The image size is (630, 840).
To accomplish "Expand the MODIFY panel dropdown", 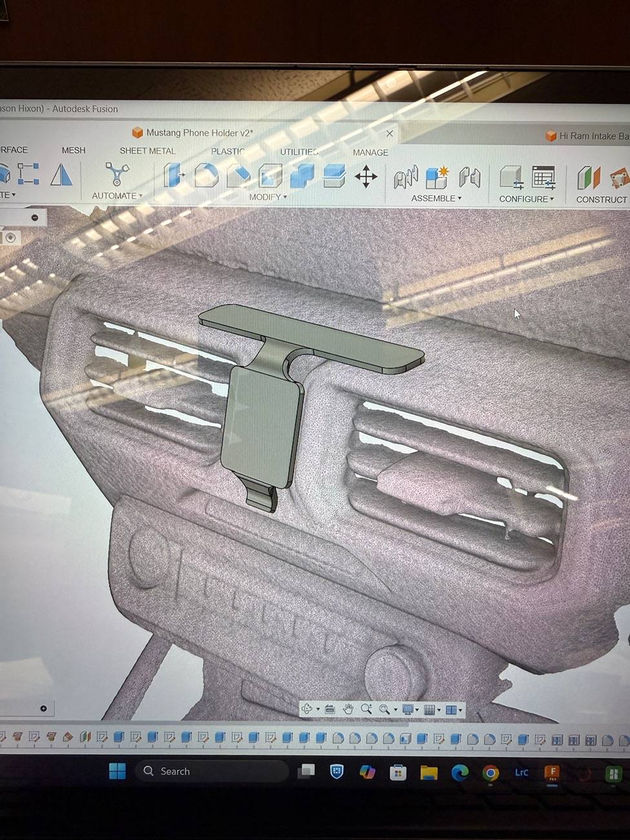I will point(268,197).
